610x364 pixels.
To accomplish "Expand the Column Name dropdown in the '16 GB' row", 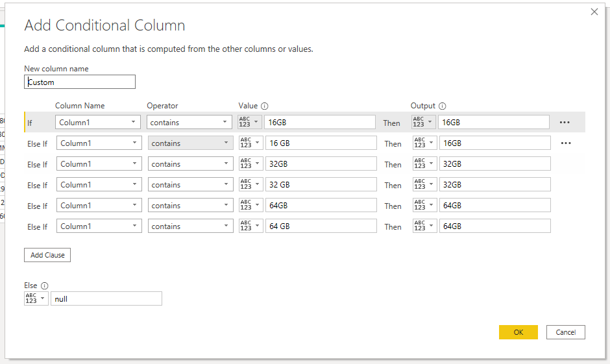I will (99, 143).
